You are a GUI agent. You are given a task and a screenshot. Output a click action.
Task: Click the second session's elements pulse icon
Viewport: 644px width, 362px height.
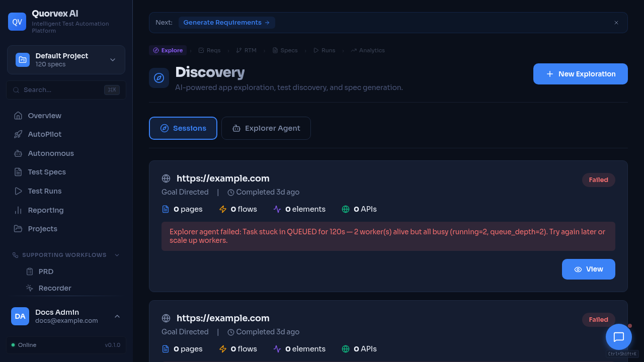point(277,349)
